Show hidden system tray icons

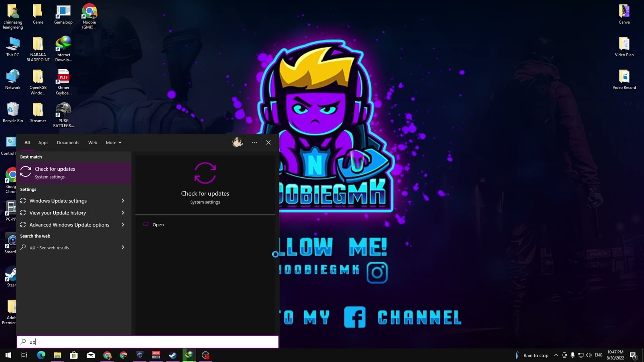(x=556, y=355)
